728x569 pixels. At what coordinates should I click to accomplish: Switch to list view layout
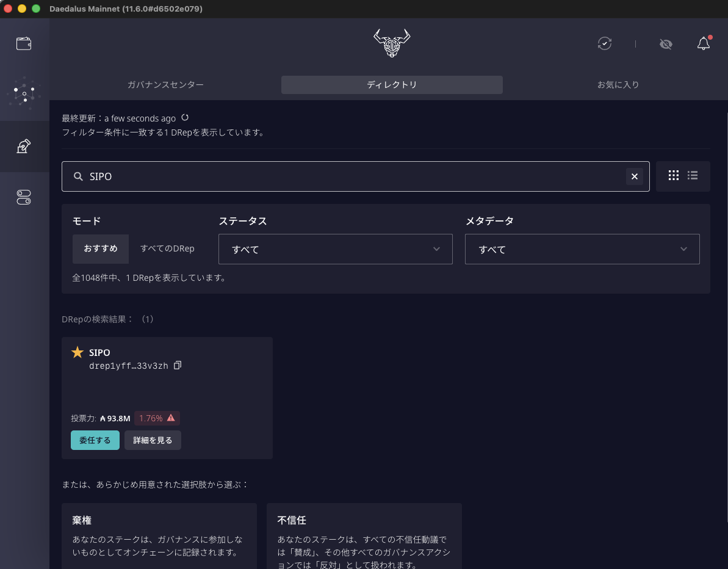tap(693, 175)
